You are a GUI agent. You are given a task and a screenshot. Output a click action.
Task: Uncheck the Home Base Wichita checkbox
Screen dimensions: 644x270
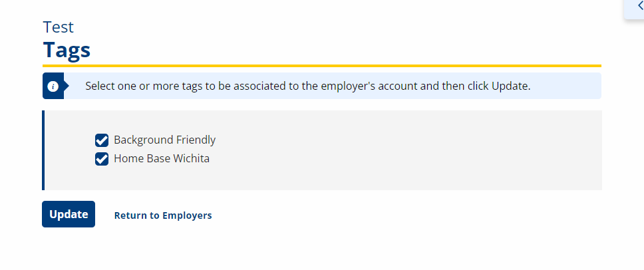pyautogui.click(x=101, y=159)
